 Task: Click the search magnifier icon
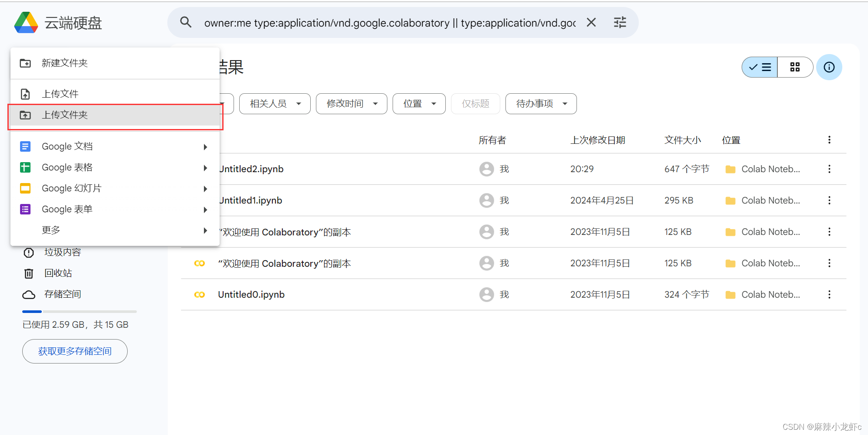click(186, 22)
